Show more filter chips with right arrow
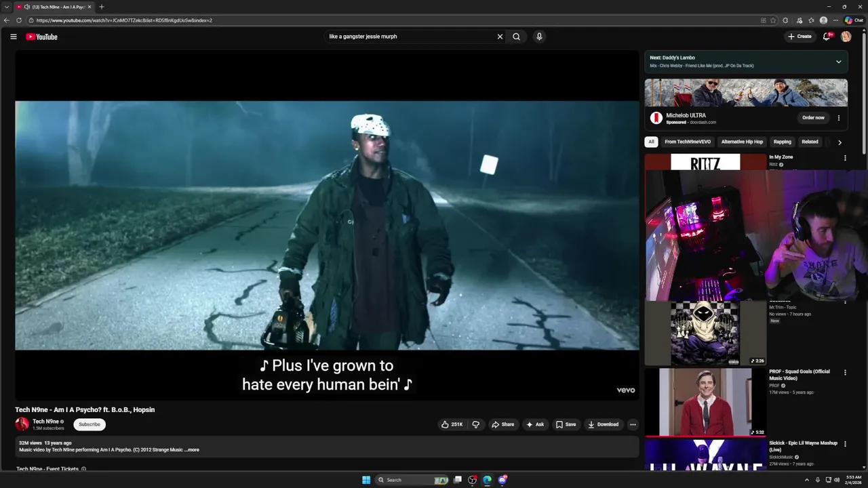868x488 pixels. pyautogui.click(x=840, y=142)
